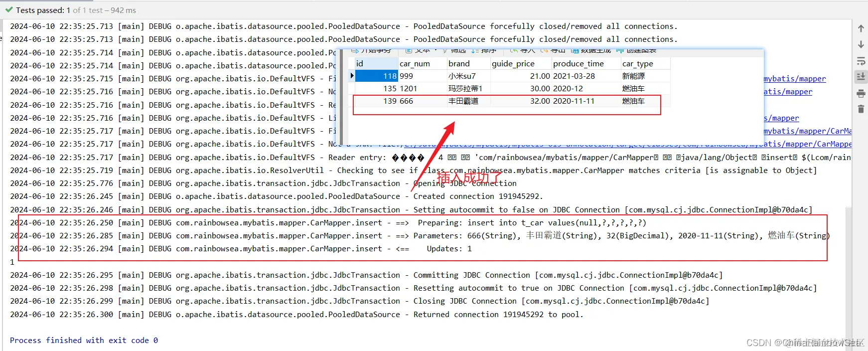868x351 pixels.
Task: Open the atis/mapper link on the 22:35:25.716 Nc line
Action: (788, 92)
